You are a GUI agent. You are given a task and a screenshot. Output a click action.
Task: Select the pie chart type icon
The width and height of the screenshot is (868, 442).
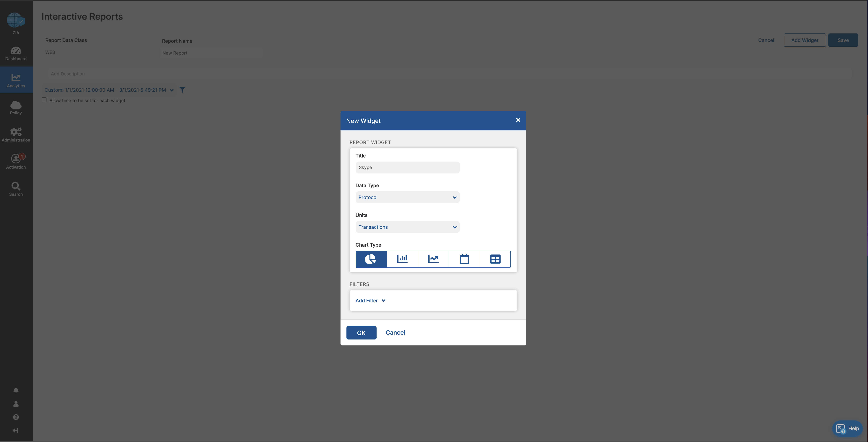coord(371,259)
